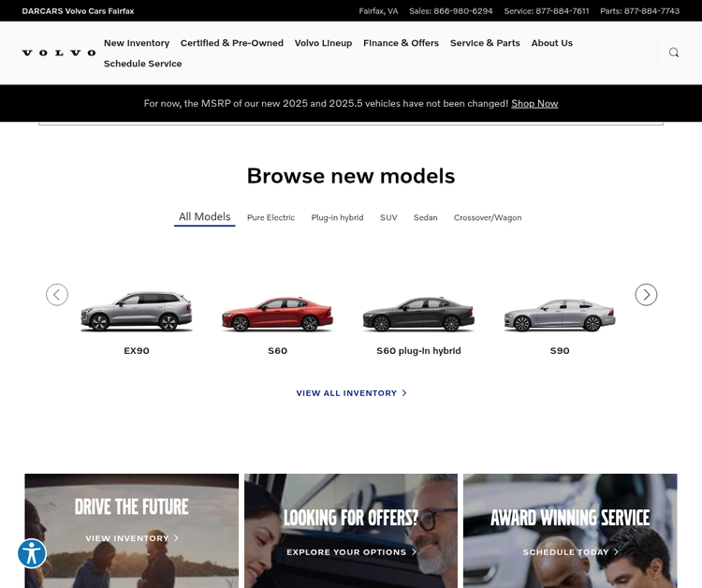Click the Award Winning Service heading
Screen dimensions: 702x588
tap(570, 518)
